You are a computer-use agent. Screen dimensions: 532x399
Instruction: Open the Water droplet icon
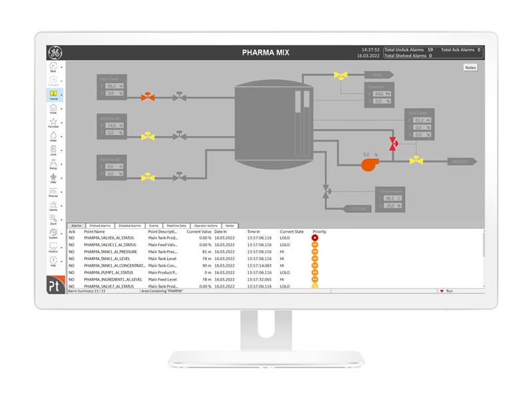53,136
